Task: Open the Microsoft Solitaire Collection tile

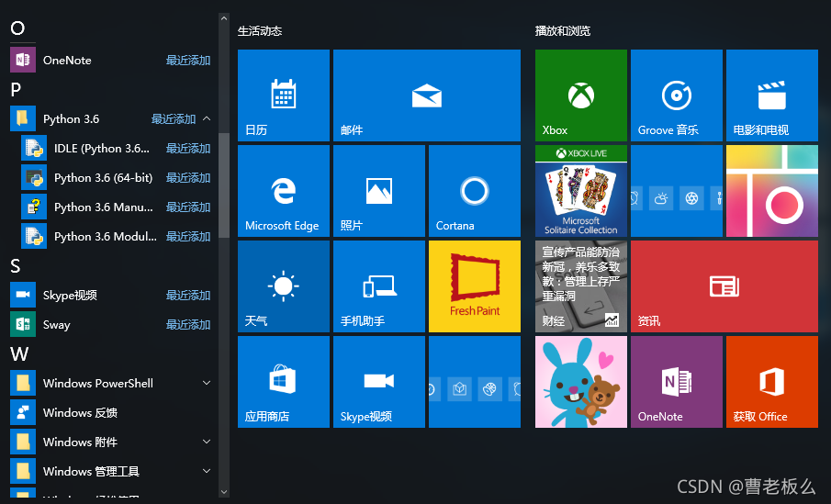Action: pos(581,191)
